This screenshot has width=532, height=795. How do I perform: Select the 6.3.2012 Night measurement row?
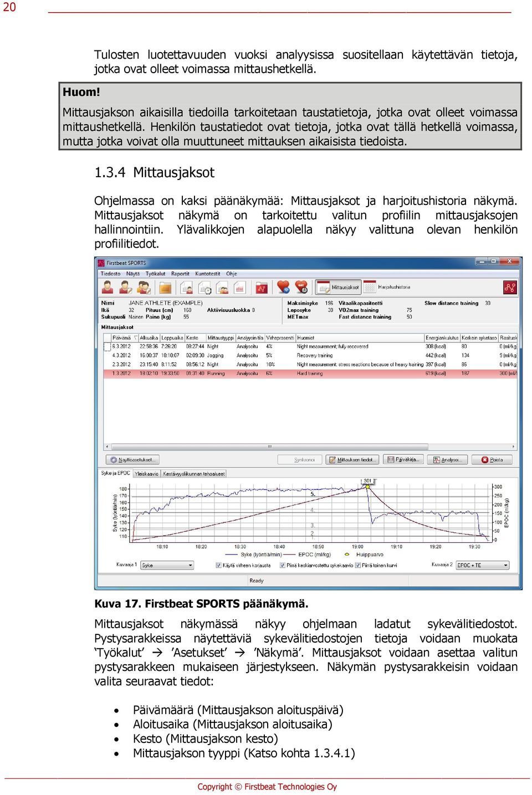311,346
